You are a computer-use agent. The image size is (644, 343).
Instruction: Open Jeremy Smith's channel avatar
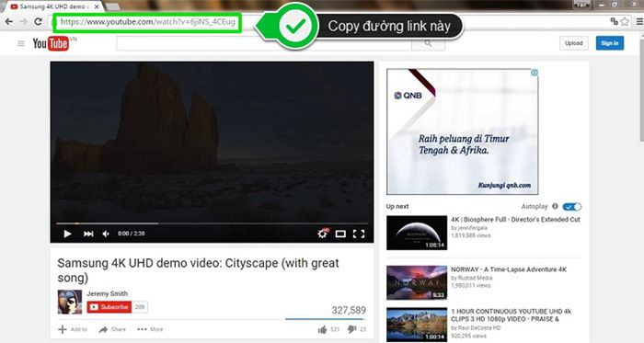click(x=69, y=302)
